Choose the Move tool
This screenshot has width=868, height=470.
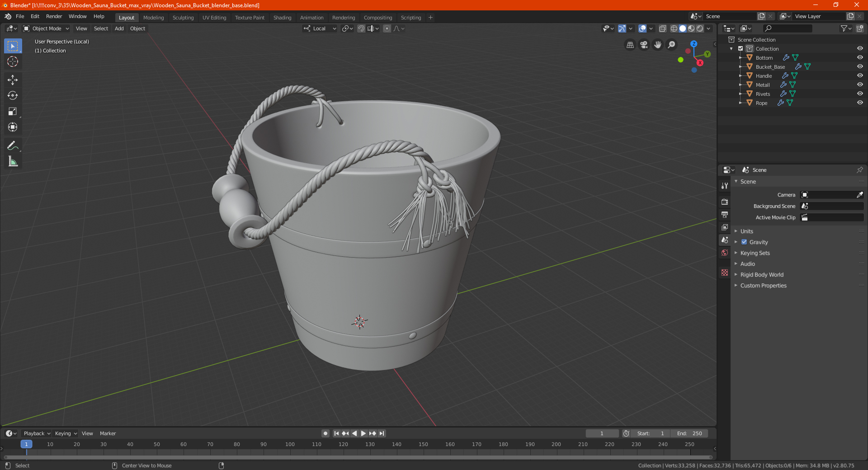(x=13, y=80)
